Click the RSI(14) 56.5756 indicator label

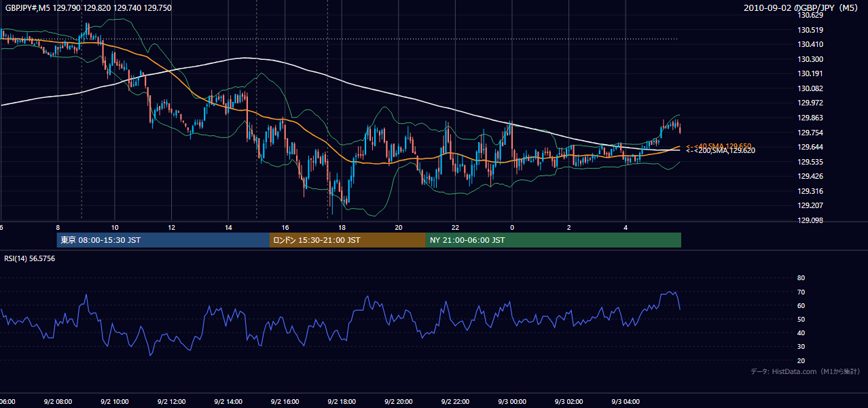pyautogui.click(x=30, y=258)
